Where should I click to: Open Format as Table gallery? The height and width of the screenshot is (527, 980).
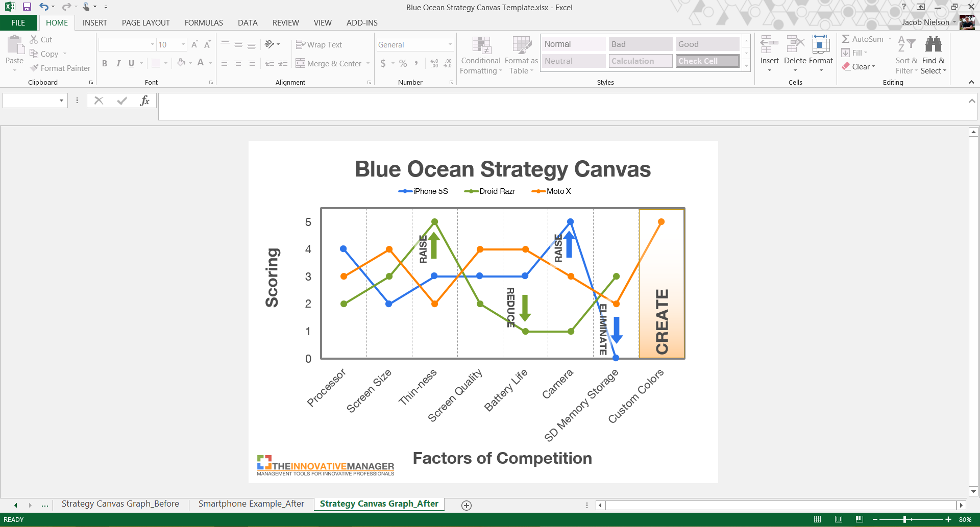521,56
